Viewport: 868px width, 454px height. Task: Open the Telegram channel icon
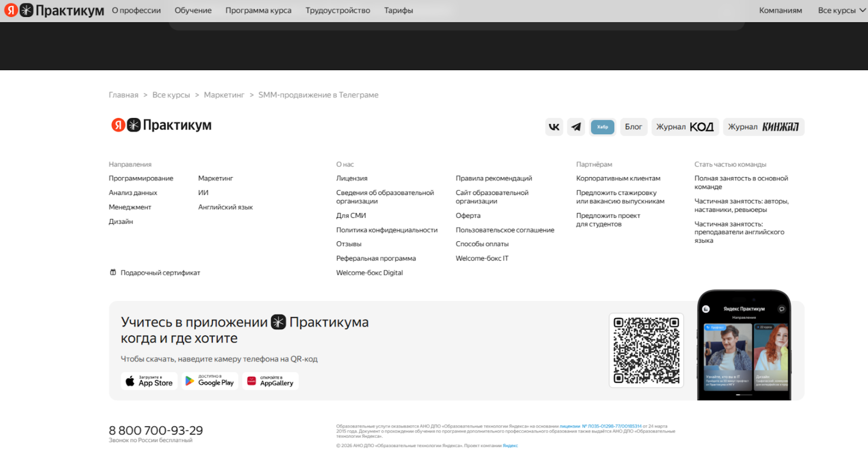point(576,127)
